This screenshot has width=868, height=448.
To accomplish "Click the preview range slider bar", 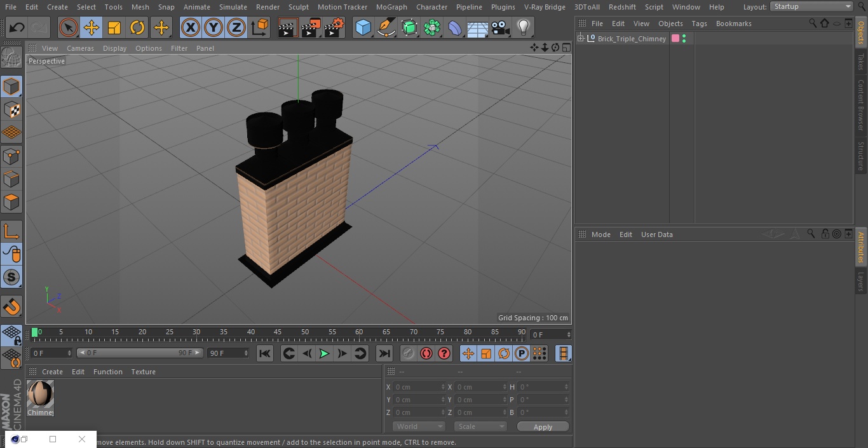I will [140, 353].
